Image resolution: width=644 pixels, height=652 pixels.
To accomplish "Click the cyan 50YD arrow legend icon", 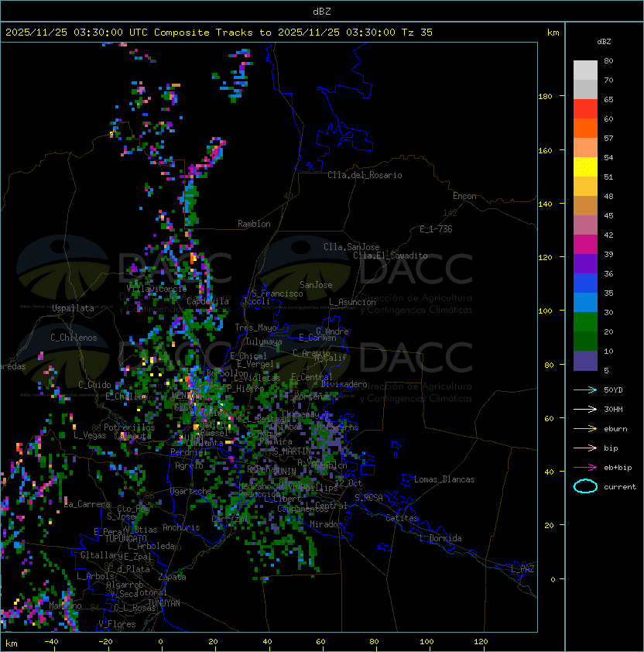I will click(x=585, y=390).
